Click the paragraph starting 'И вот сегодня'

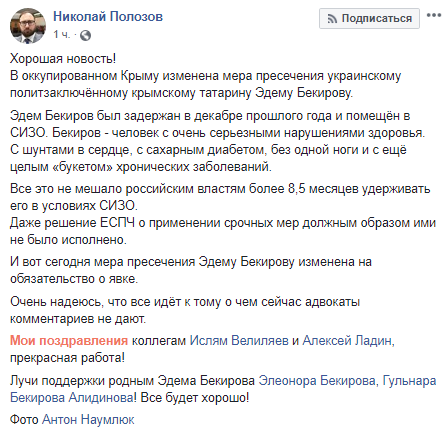[x=191, y=270]
